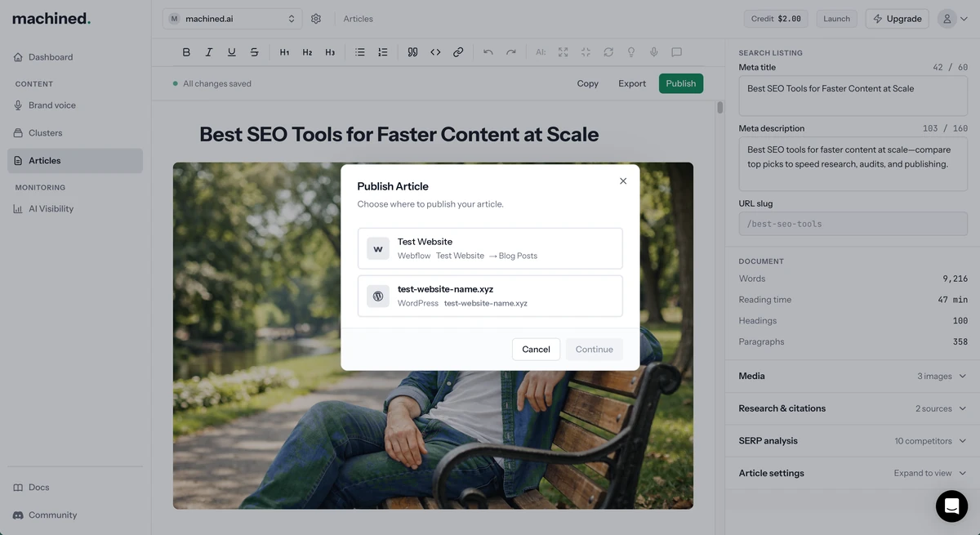
Task: Click the Launch button
Action: pyautogui.click(x=836, y=19)
